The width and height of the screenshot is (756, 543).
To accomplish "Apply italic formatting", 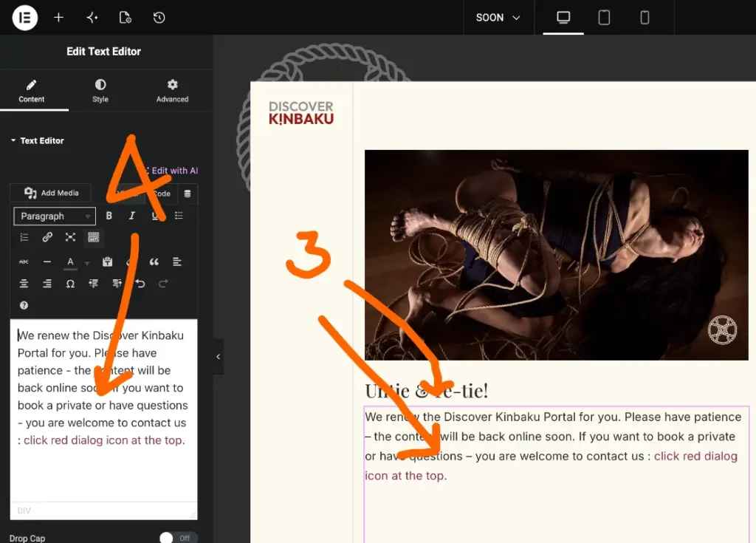I will point(132,216).
